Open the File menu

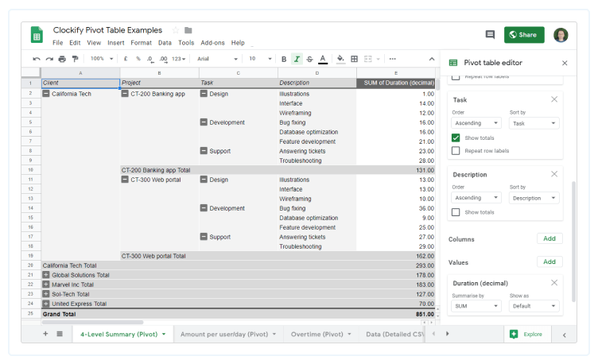pos(57,43)
